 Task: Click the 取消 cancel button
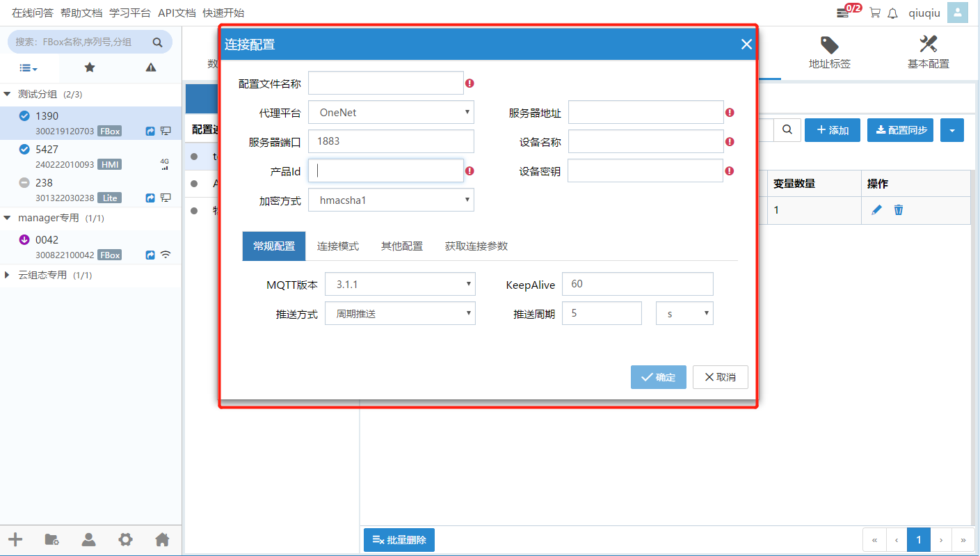tap(720, 377)
